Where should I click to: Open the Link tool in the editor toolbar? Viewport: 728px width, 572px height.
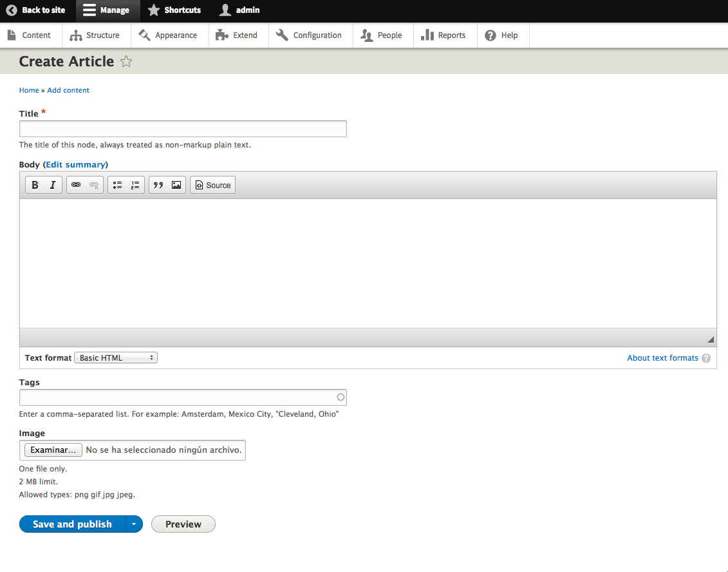click(x=76, y=185)
